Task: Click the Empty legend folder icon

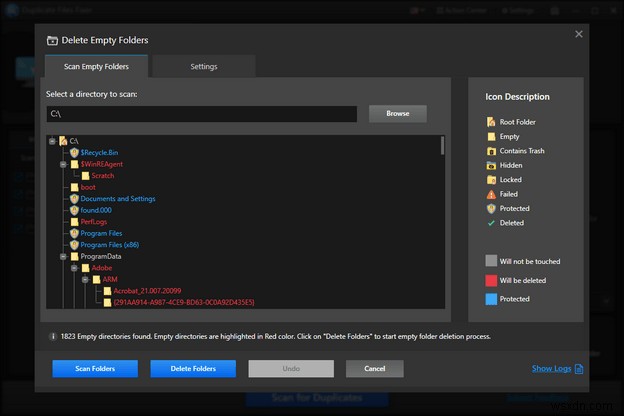Action: [x=491, y=137]
